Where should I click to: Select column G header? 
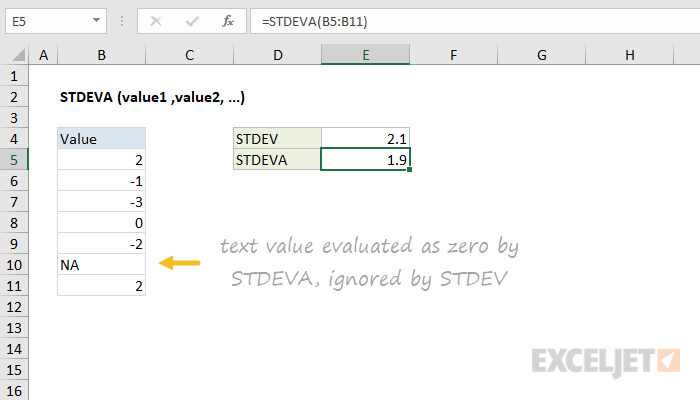point(541,55)
